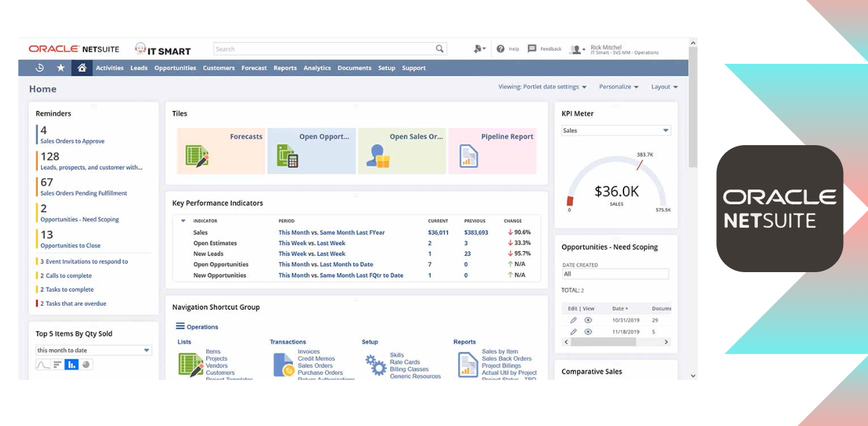Open the Opportunities to Close reminder
Screen dimensions: 868x426
pos(71,245)
